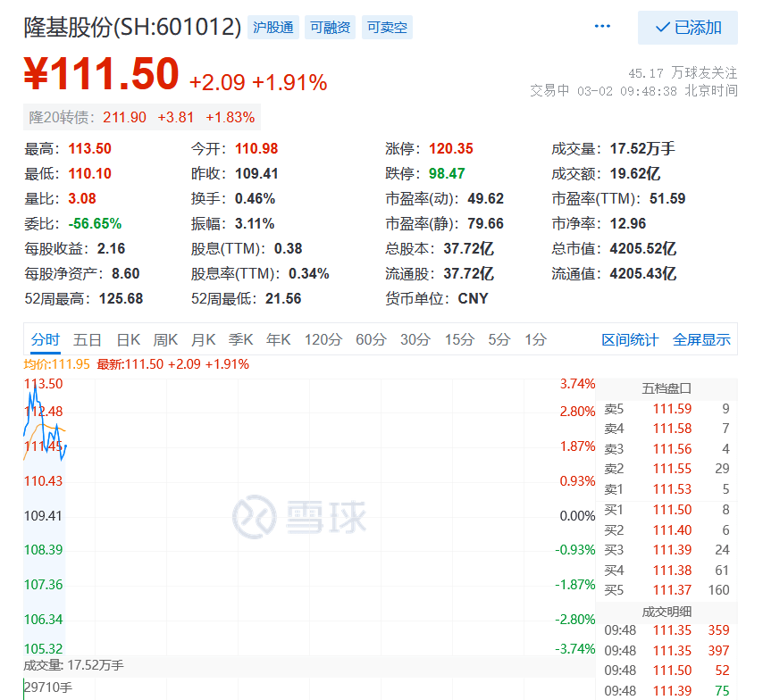Switch to the 五日 chart tab
This screenshot has height=700, width=763.
pos(87,339)
